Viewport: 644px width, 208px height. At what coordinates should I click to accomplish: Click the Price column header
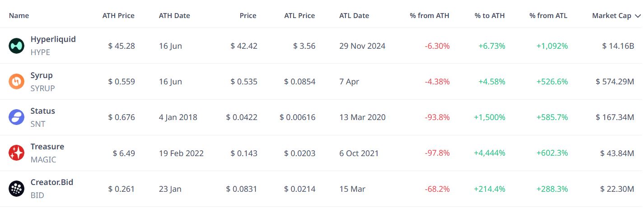click(x=248, y=16)
